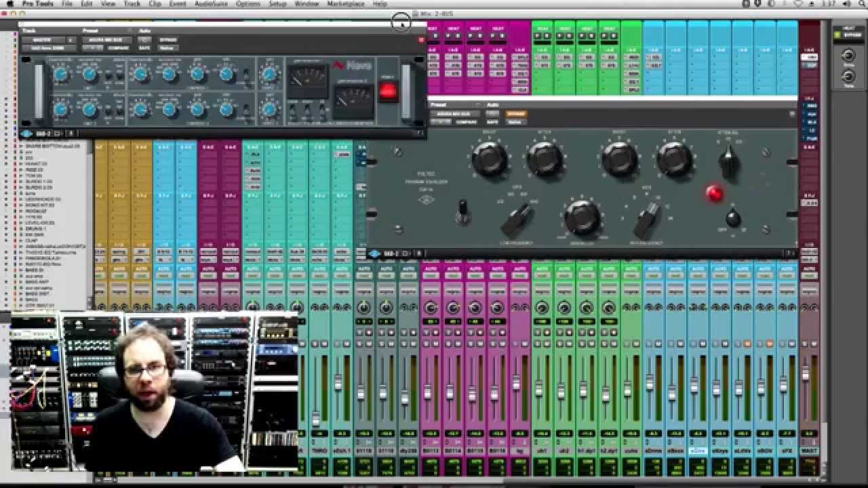Open the Marketplace menu
Image resolution: width=868 pixels, height=488 pixels.
346,4
